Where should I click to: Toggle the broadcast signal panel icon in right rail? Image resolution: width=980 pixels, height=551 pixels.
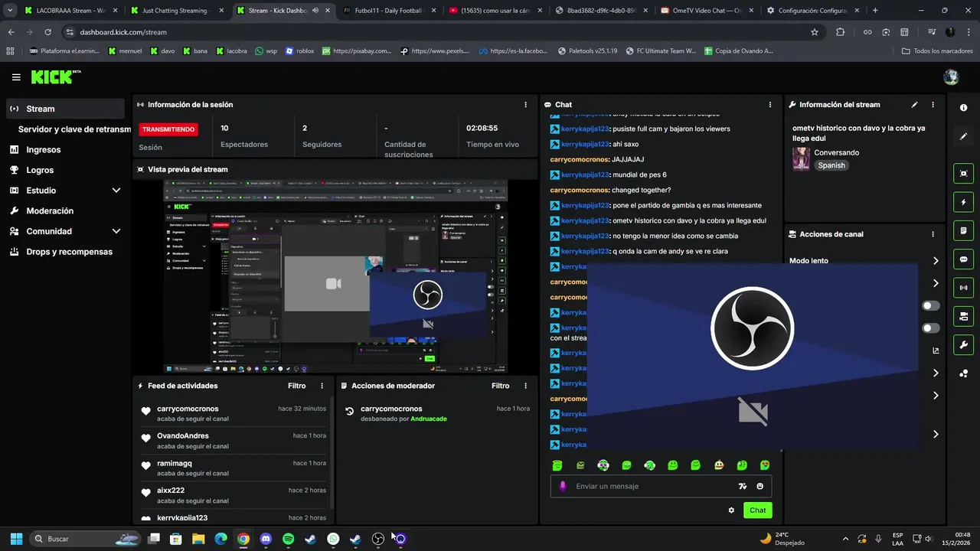click(963, 288)
